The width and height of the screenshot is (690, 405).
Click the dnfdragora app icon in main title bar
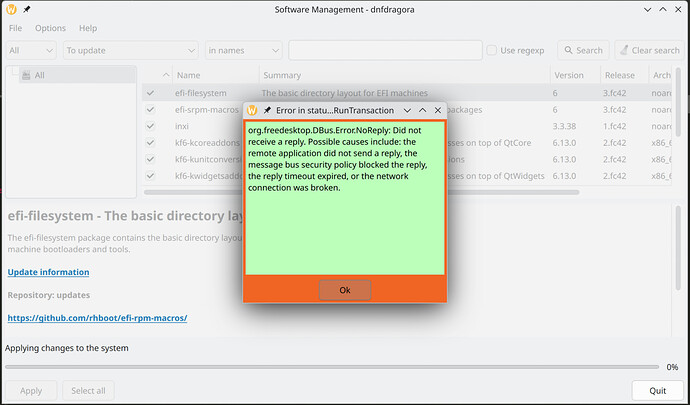click(x=11, y=9)
